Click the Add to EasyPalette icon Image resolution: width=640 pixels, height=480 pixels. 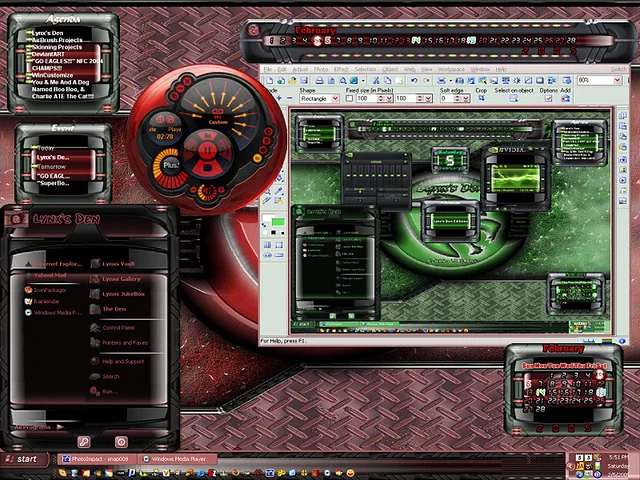[566, 98]
